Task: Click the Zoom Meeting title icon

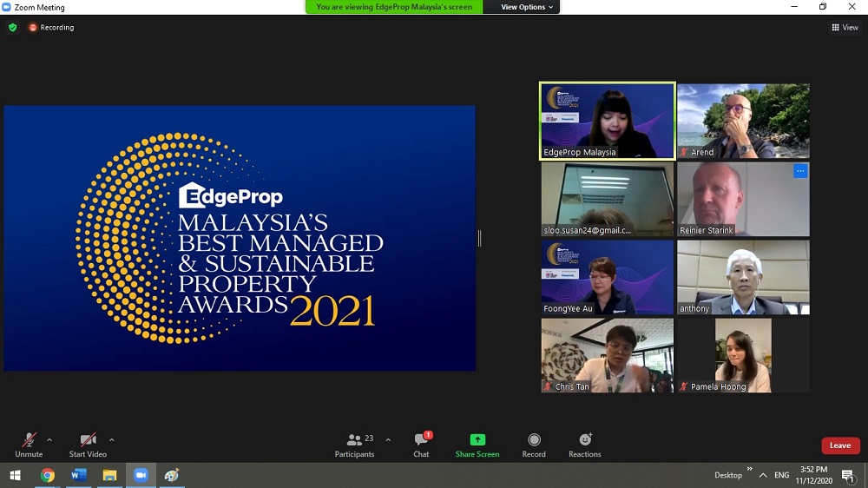Action: (6, 7)
